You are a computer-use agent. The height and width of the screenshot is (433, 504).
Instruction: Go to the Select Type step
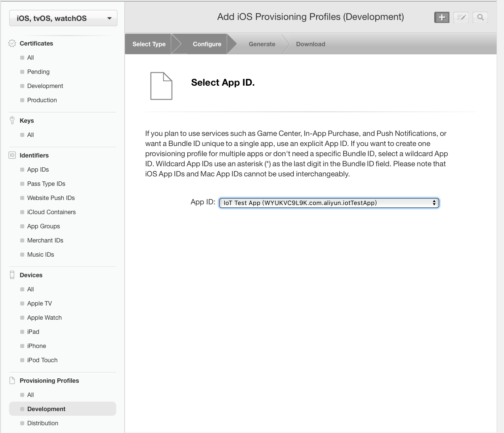[x=149, y=44]
